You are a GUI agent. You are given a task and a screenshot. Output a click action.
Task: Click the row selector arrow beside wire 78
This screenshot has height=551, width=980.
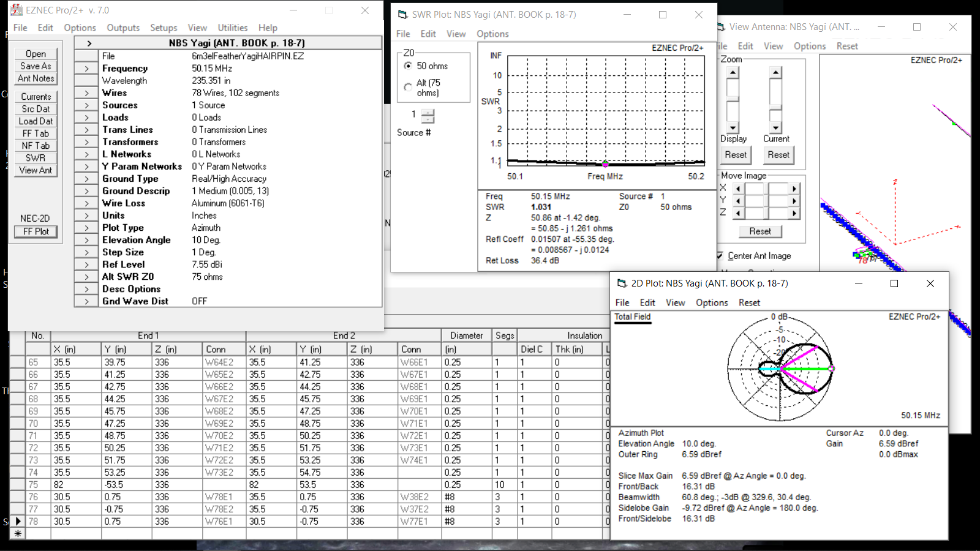pos(17,522)
